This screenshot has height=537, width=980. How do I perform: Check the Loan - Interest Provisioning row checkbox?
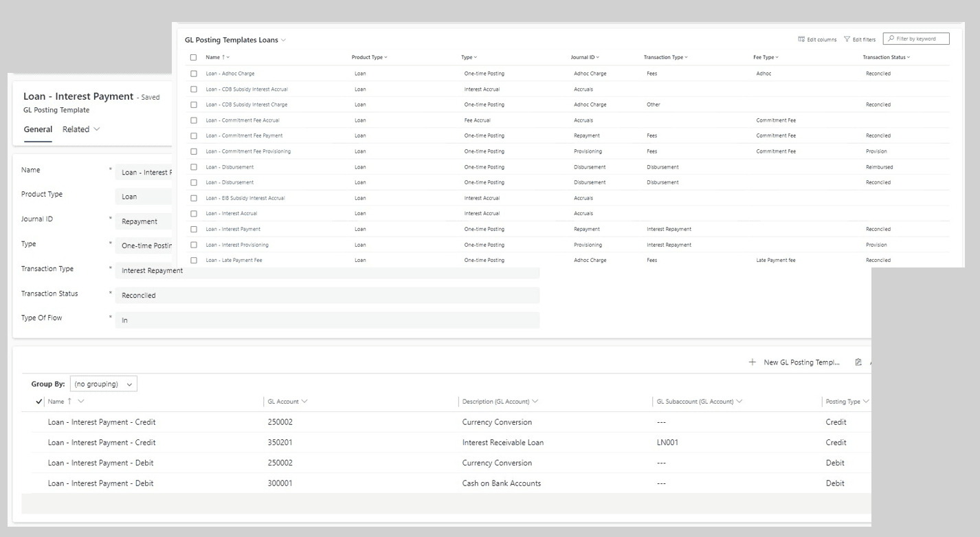click(193, 245)
